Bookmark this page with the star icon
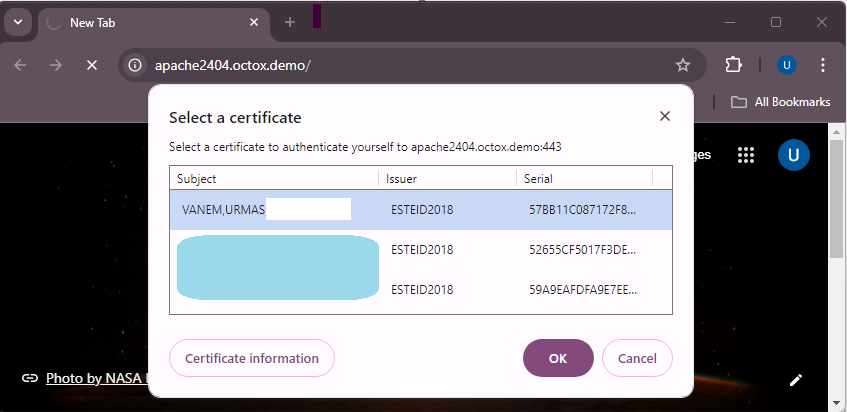Image resolution: width=847 pixels, height=412 pixels. tap(683, 65)
